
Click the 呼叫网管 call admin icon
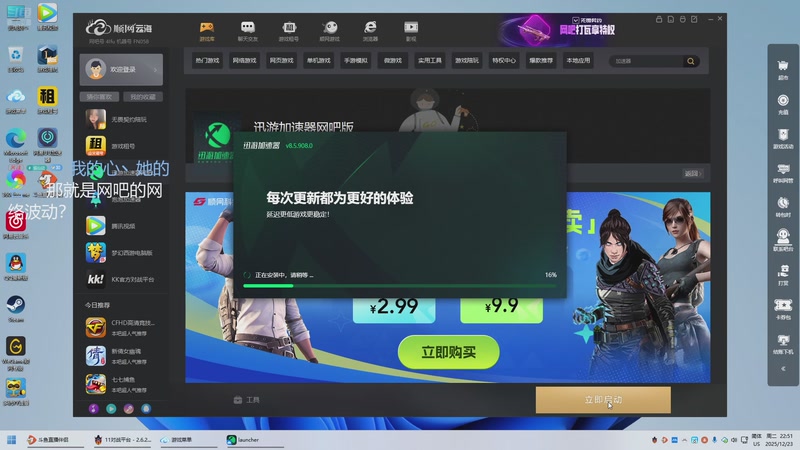(x=783, y=173)
